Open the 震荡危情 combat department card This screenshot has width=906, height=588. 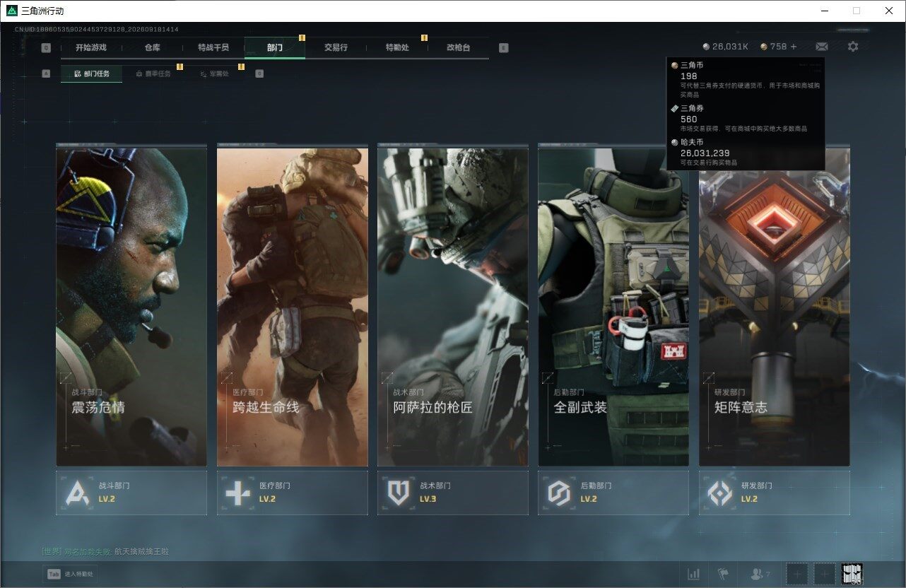131,306
